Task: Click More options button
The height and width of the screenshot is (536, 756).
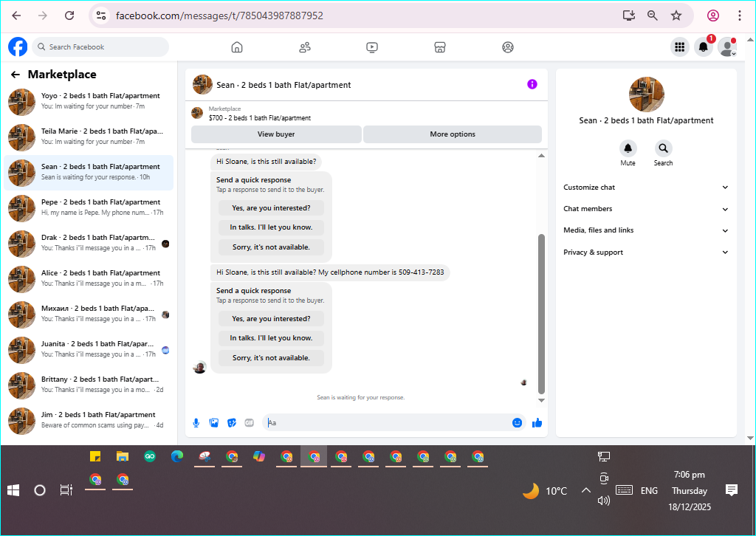Action: [453, 134]
